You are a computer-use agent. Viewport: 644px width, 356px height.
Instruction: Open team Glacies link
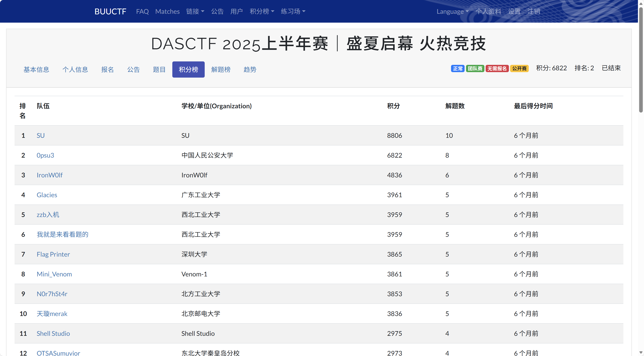[47, 195]
